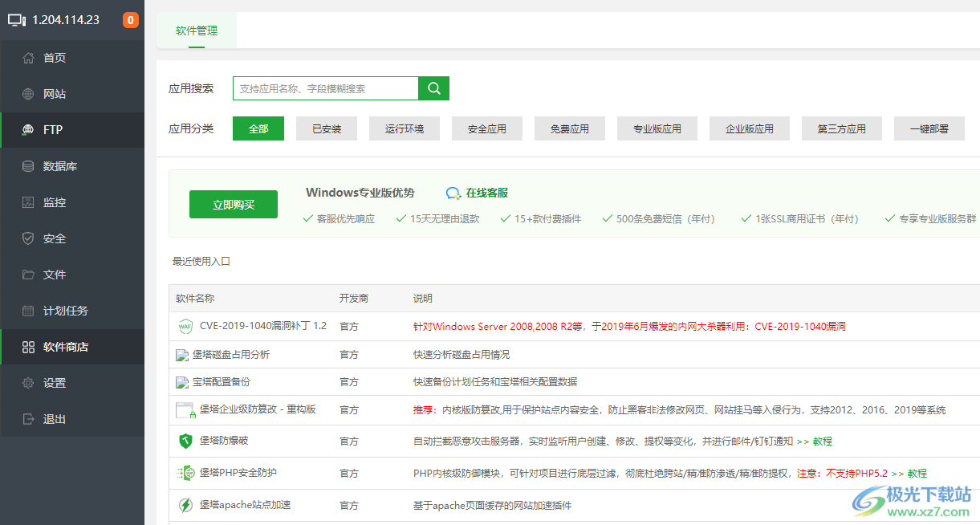Filter apps by 企业版应用
This screenshot has width=980, height=525.
tap(750, 128)
